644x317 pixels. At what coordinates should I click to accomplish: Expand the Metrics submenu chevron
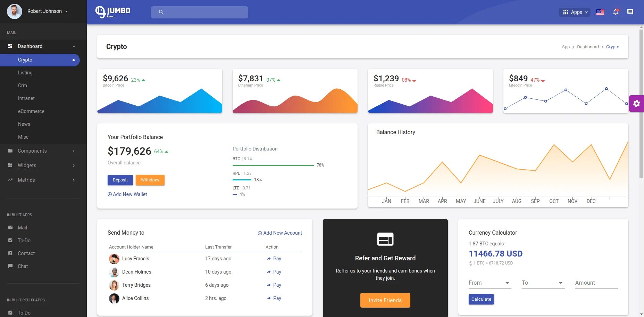74,180
